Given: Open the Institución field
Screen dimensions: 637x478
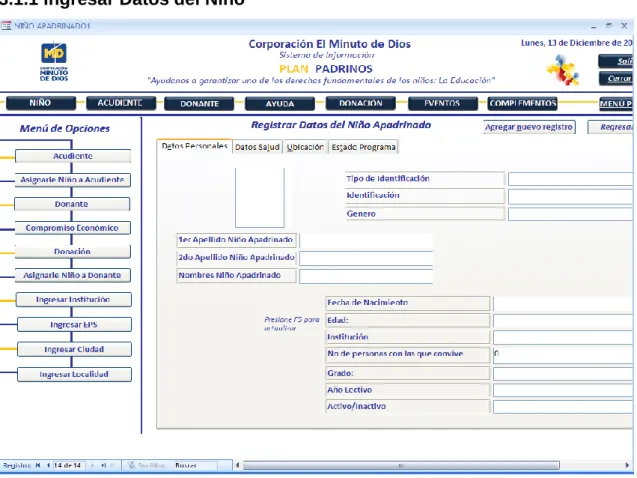Looking at the screenshot, I should [x=563, y=337].
